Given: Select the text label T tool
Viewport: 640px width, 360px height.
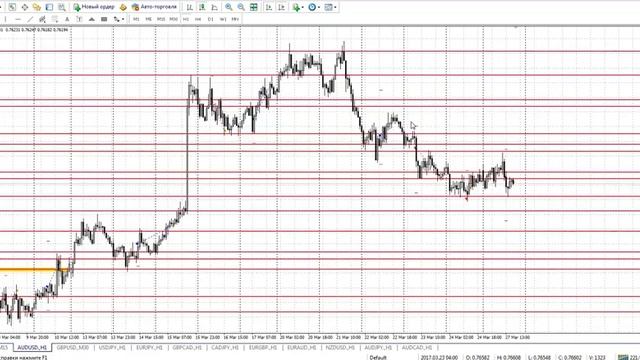Looking at the screenshot, I should pyautogui.click(x=79, y=19).
